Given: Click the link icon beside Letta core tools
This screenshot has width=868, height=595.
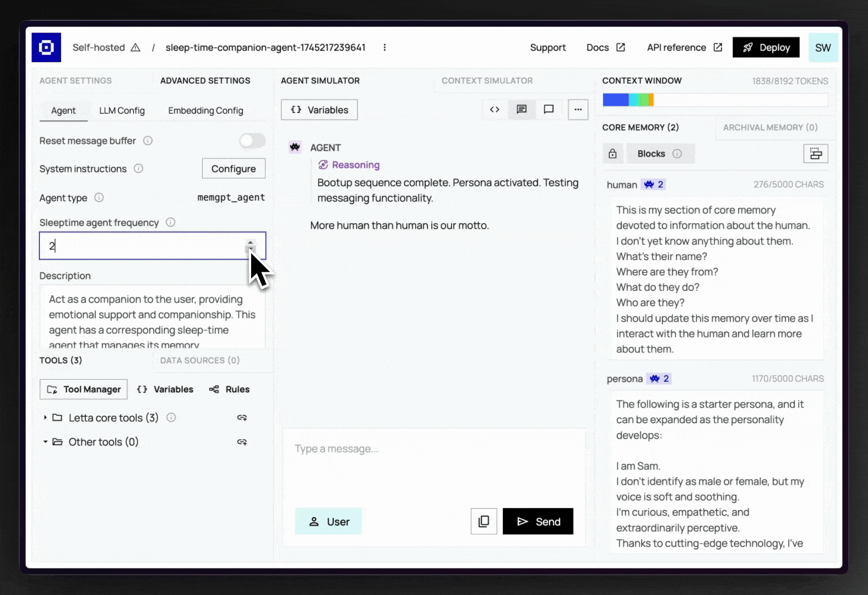Looking at the screenshot, I should tap(242, 418).
